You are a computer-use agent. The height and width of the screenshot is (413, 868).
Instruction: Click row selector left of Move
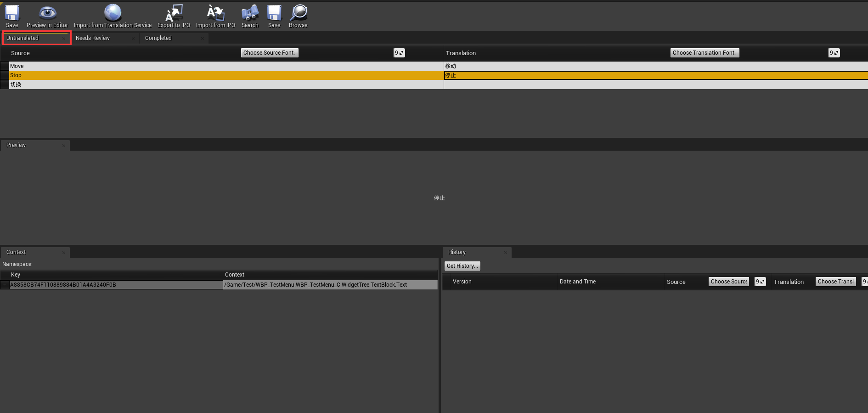(x=5, y=66)
